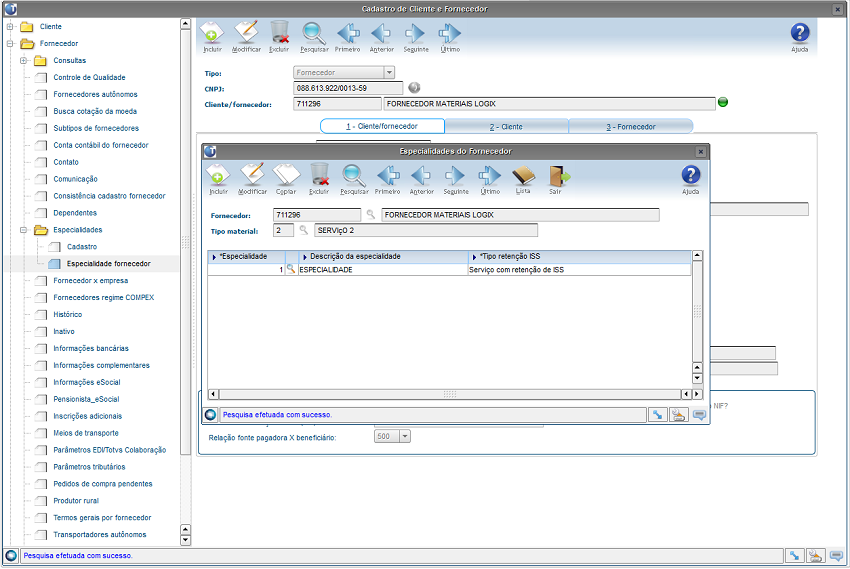Go to Anterior record in main toolbar
The image size is (850, 569).
click(x=382, y=37)
